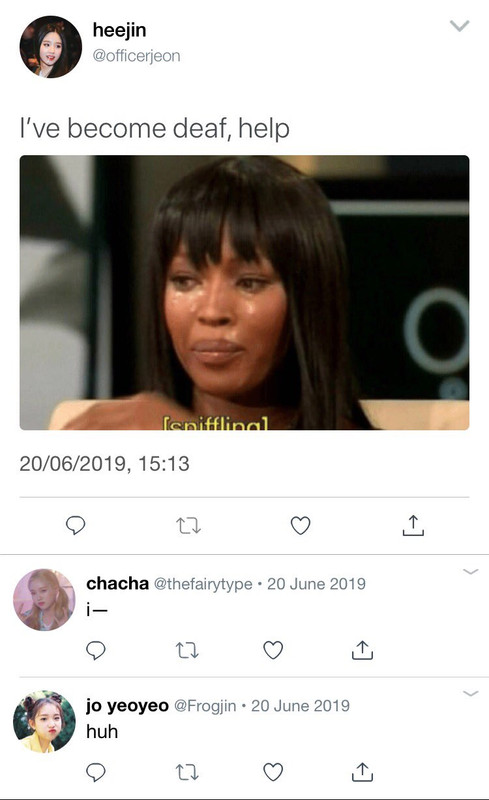This screenshot has height=800, width=489.
Task: Share heejin's main tweet
Action: [413, 525]
